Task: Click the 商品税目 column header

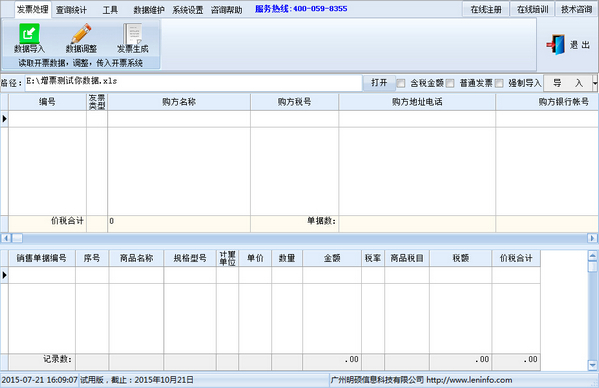Action: pyautogui.click(x=407, y=258)
